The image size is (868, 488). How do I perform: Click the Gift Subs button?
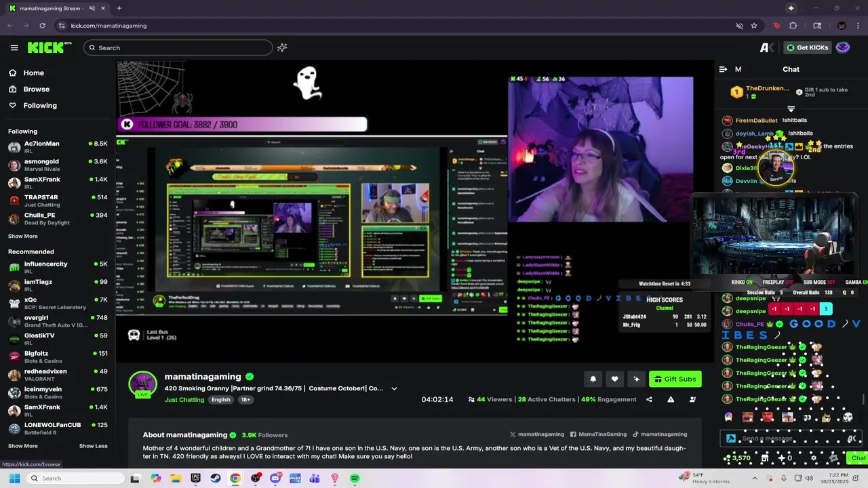[x=675, y=379]
